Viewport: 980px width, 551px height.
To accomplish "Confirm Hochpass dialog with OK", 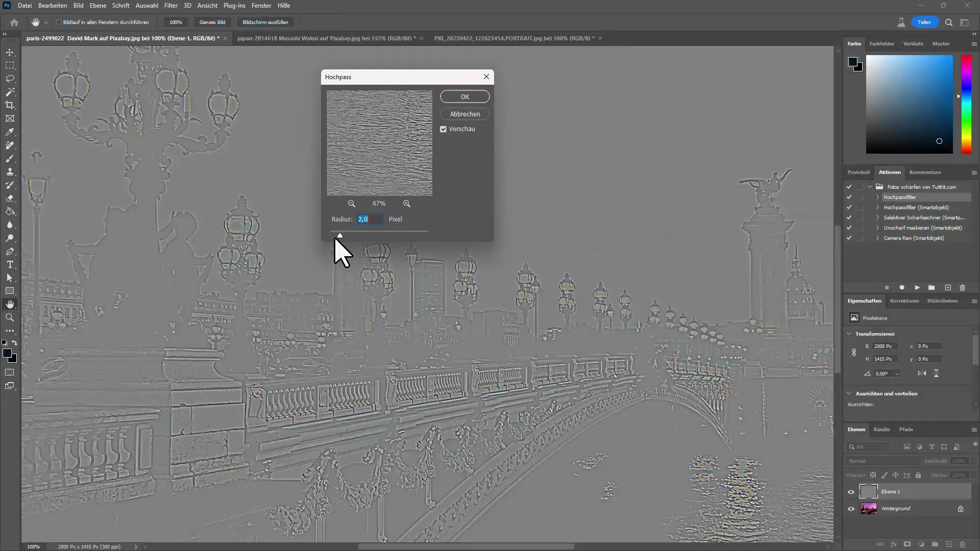I will (465, 96).
